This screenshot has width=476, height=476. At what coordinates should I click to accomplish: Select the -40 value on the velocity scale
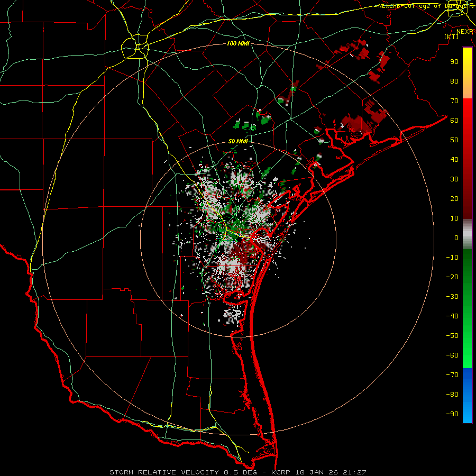pyautogui.click(x=452, y=316)
